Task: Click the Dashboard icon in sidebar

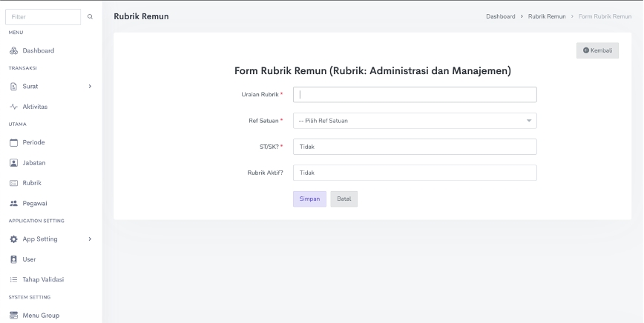Action: [13, 50]
